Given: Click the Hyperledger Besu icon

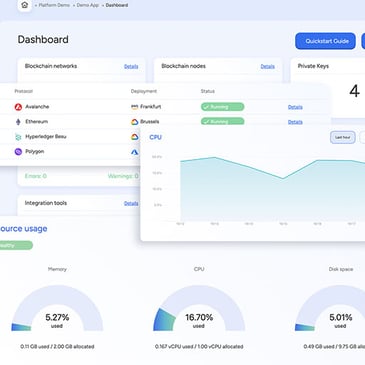Looking at the screenshot, I should coord(18,137).
